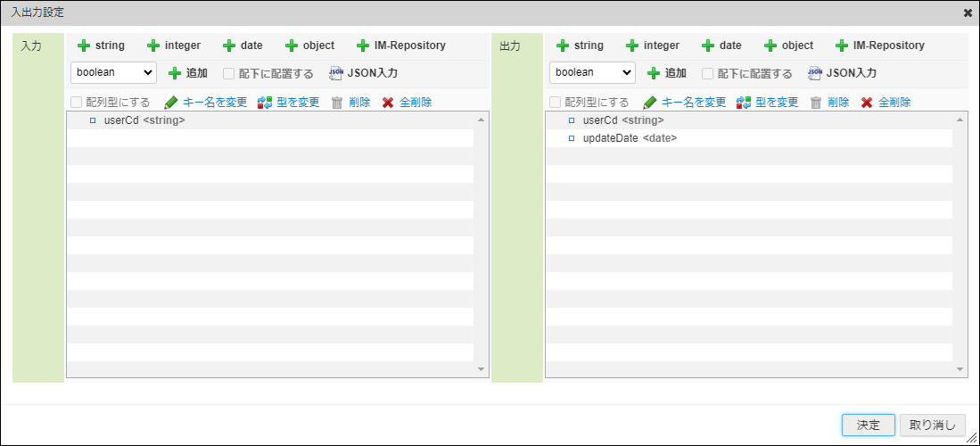Add integer key in input panel
This screenshot has width=980, height=446.
click(x=174, y=45)
